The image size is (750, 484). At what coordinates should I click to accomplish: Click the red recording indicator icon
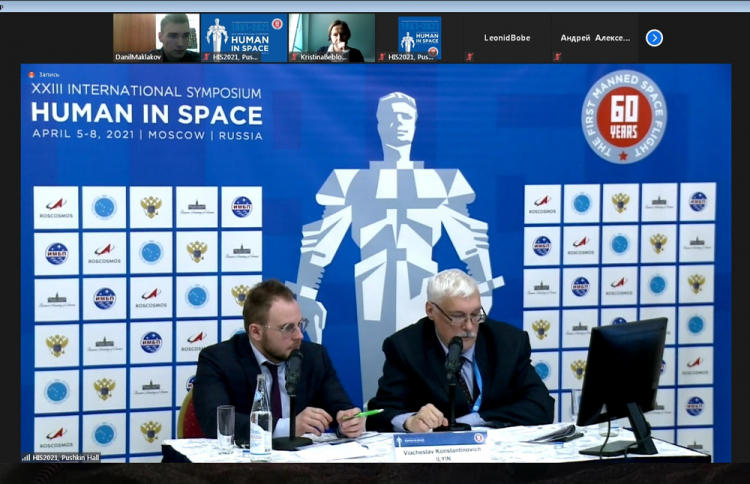pos(31,74)
